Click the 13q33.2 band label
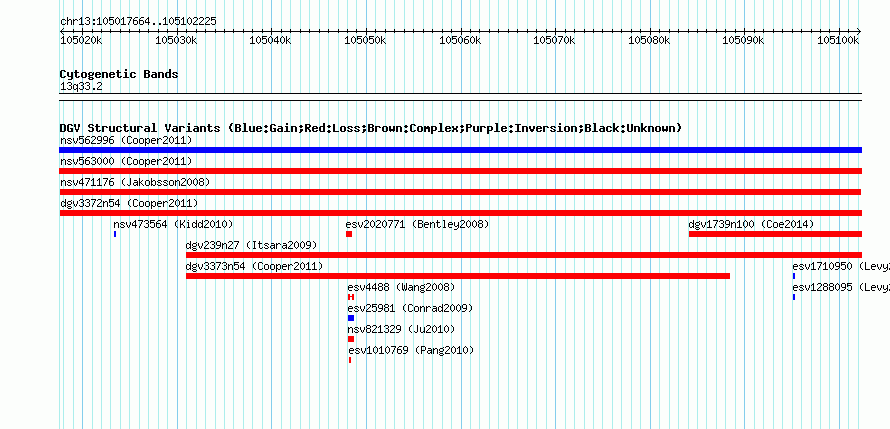The image size is (890, 429). click(x=81, y=87)
